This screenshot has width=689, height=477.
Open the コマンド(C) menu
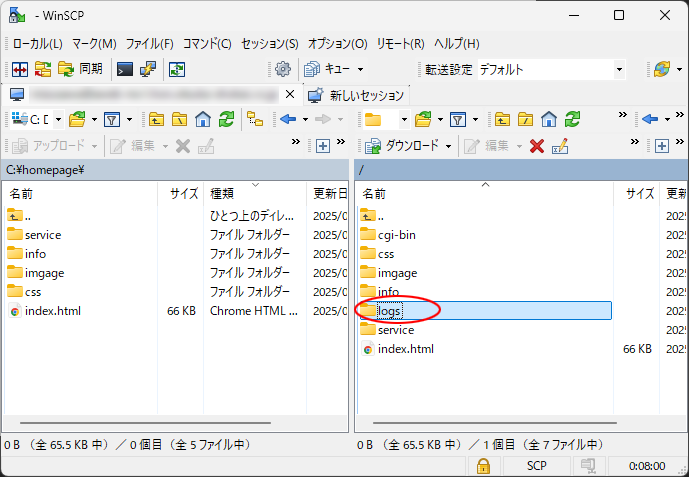[207, 44]
